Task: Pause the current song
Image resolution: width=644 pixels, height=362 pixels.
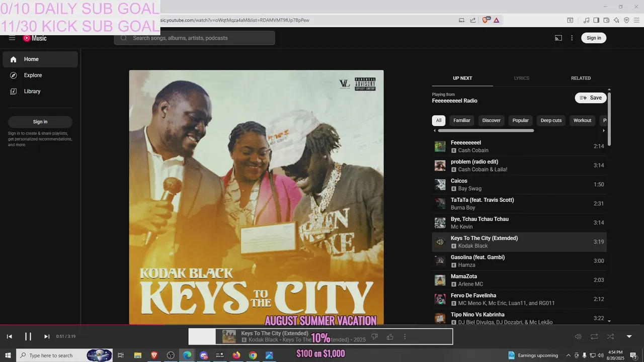Action: [x=28, y=336]
